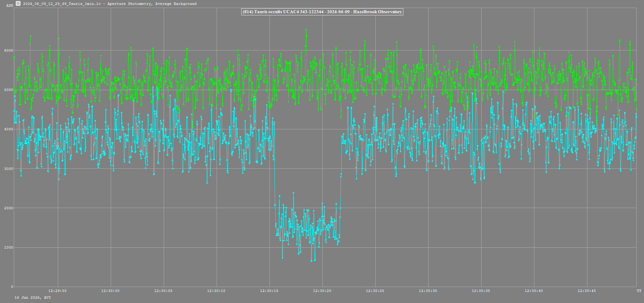
Task: Click the light curve app icon beside file name
Action: click(18, 4)
